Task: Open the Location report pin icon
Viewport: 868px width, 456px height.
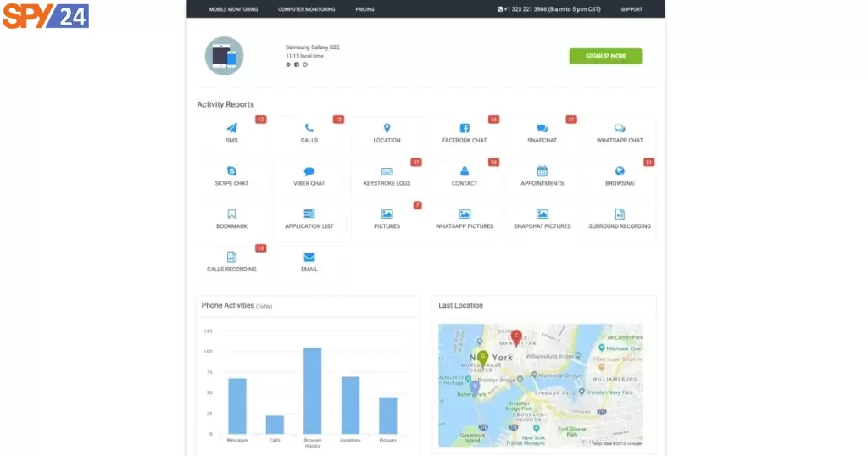Action: pos(387,128)
